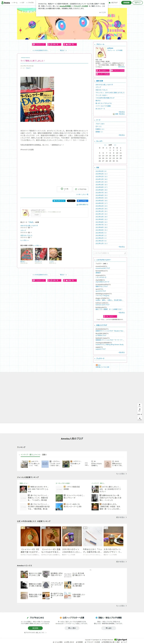
Task: Select the インテリア・暮らしジャンル ranking tab
Action: click(x=30, y=455)
